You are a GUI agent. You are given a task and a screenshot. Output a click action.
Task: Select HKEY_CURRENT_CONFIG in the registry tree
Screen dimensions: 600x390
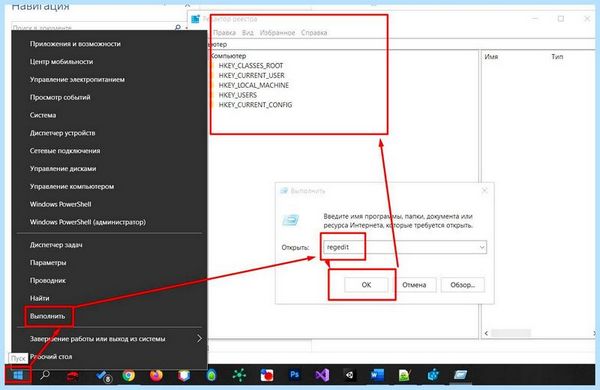coord(255,105)
